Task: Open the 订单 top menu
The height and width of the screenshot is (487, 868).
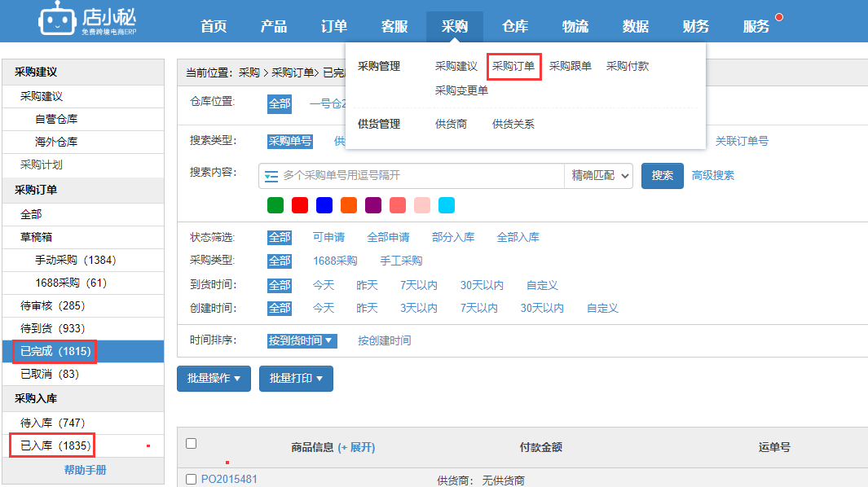Action: 334,26
